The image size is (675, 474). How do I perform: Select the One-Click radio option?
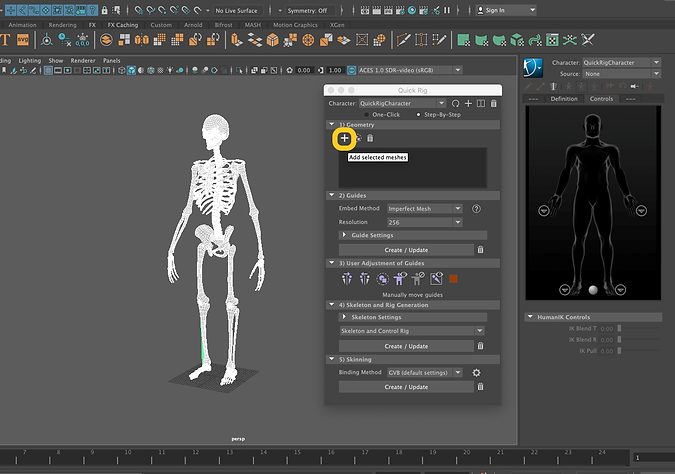point(367,115)
